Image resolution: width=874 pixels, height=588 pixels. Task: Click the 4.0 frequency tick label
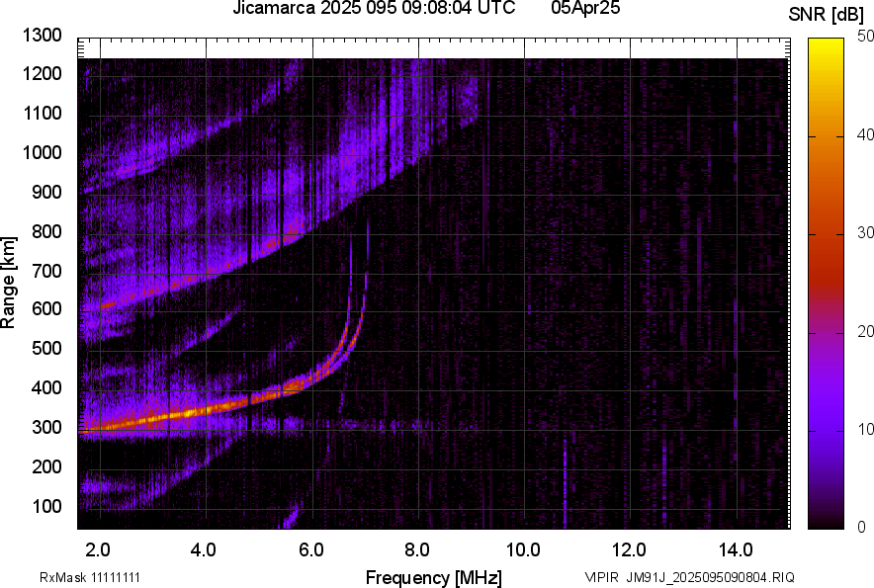[x=204, y=550]
